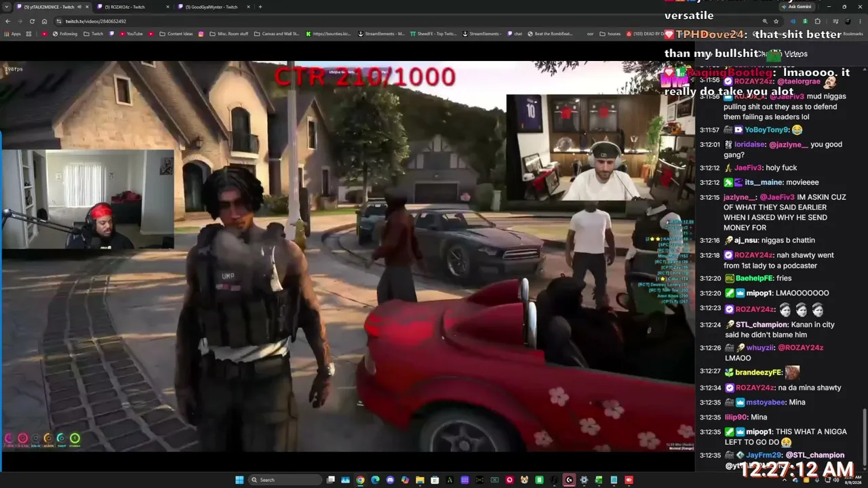Viewport: 868px width, 488px height.
Task: Open the YouTube bookmark
Action: (x=130, y=34)
